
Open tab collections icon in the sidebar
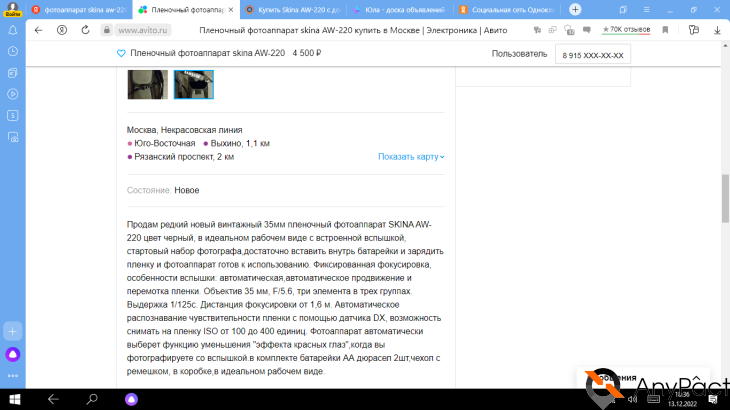point(13,73)
